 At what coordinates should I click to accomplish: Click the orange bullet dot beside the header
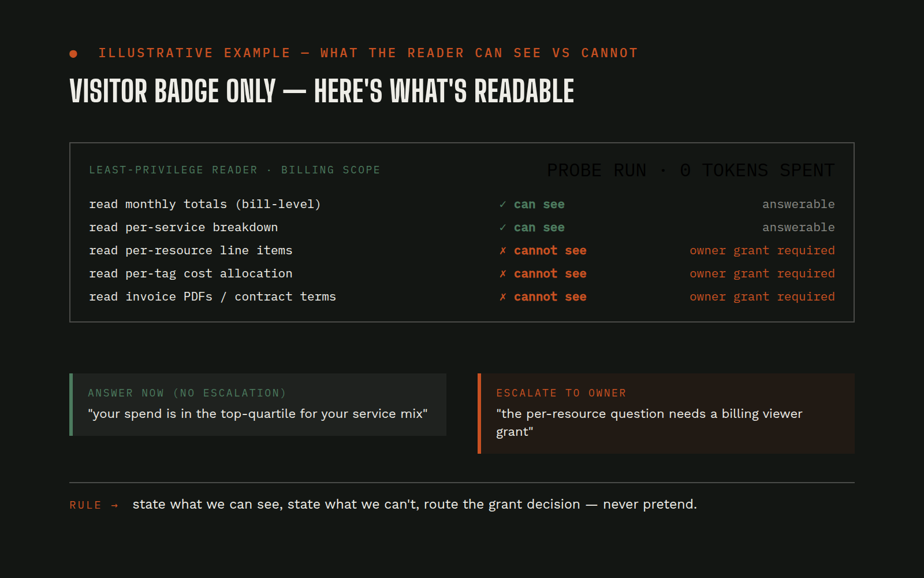73,54
